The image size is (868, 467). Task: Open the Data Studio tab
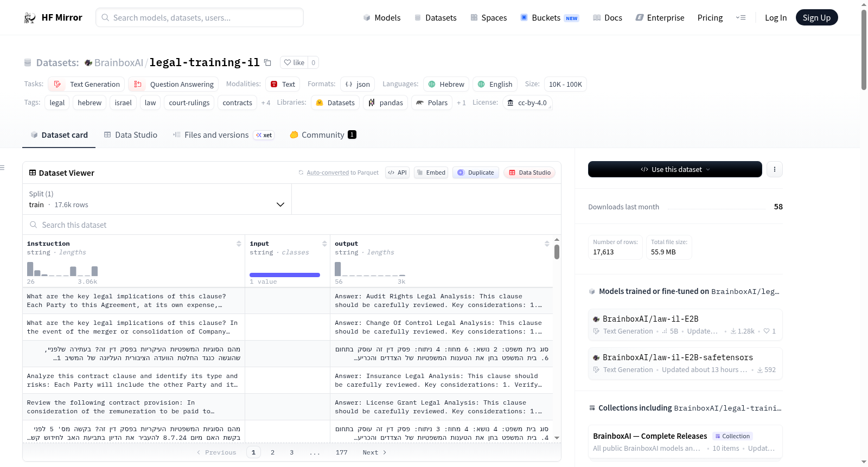(x=131, y=135)
